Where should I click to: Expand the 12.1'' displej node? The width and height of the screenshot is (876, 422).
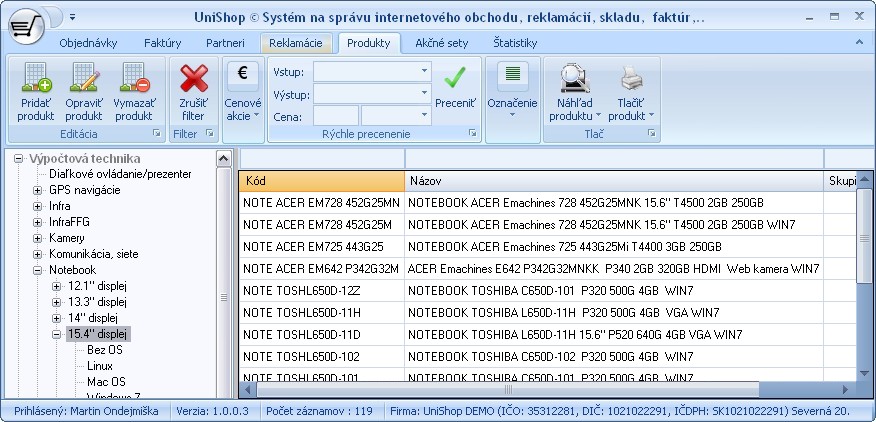pos(56,287)
